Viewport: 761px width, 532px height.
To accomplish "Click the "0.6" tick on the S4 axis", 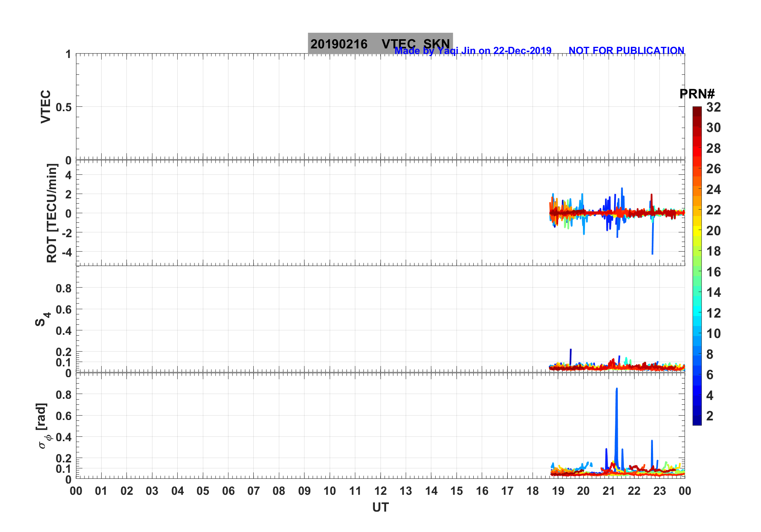I will [64, 309].
